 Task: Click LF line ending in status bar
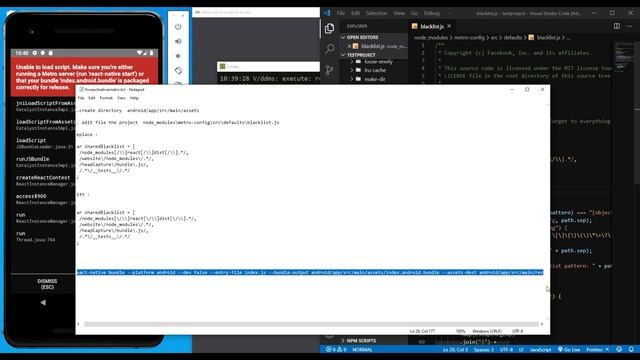point(521,349)
